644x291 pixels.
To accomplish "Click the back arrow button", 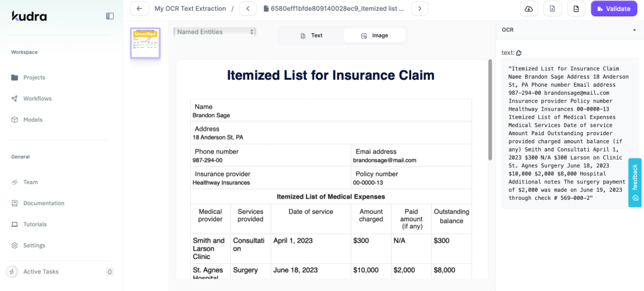I will pos(139,9).
